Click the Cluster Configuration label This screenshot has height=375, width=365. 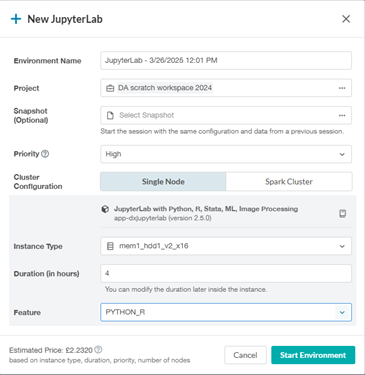pos(38,182)
